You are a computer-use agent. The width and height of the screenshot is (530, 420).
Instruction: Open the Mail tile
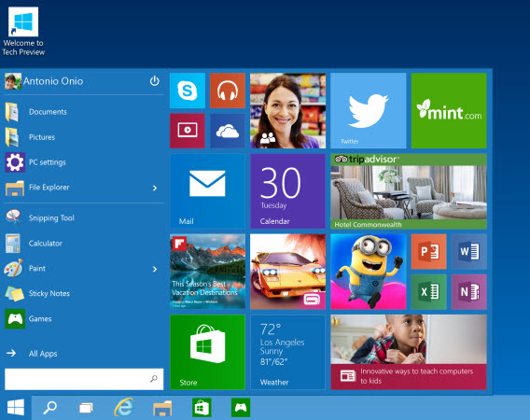tap(207, 191)
